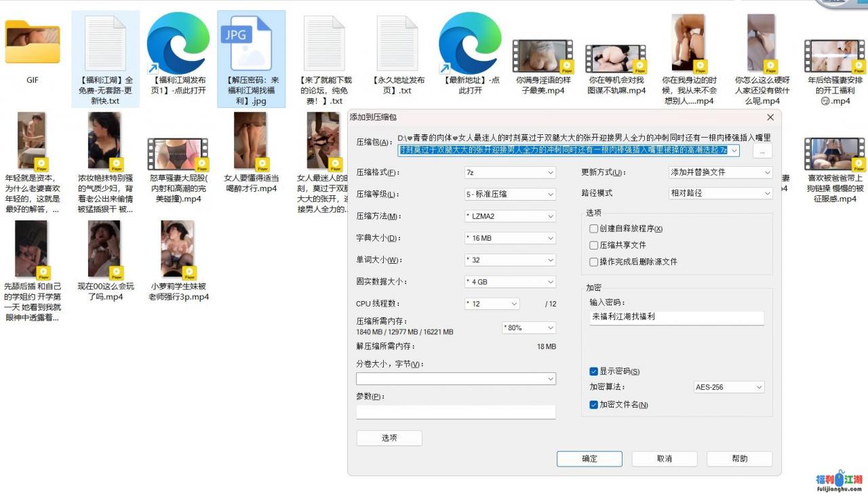Uncheck the 显示密码 checkbox

(594, 372)
